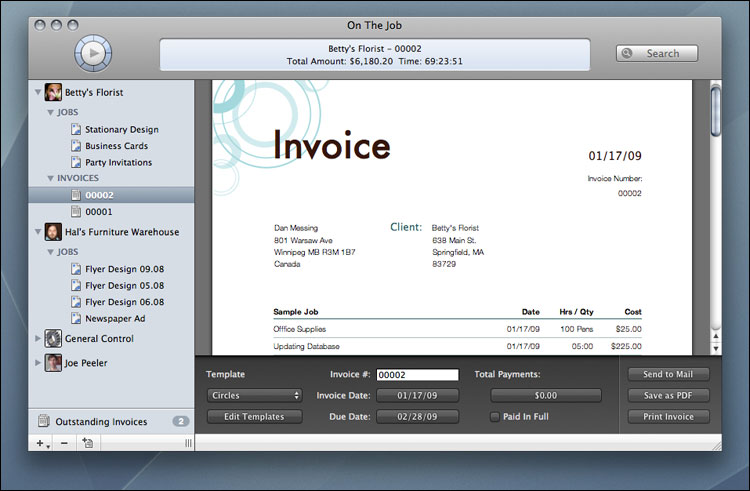Viewport: 750px width, 491px height.
Task: Click the Search field in toolbar
Action: click(657, 54)
